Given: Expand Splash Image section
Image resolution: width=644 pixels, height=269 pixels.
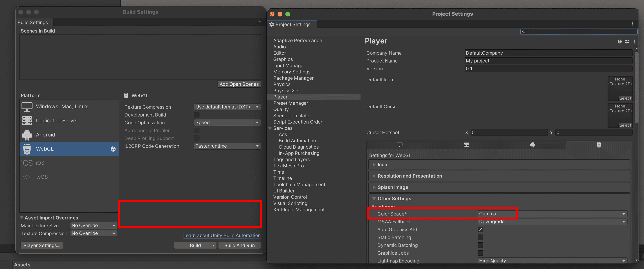Looking at the screenshot, I should point(374,187).
